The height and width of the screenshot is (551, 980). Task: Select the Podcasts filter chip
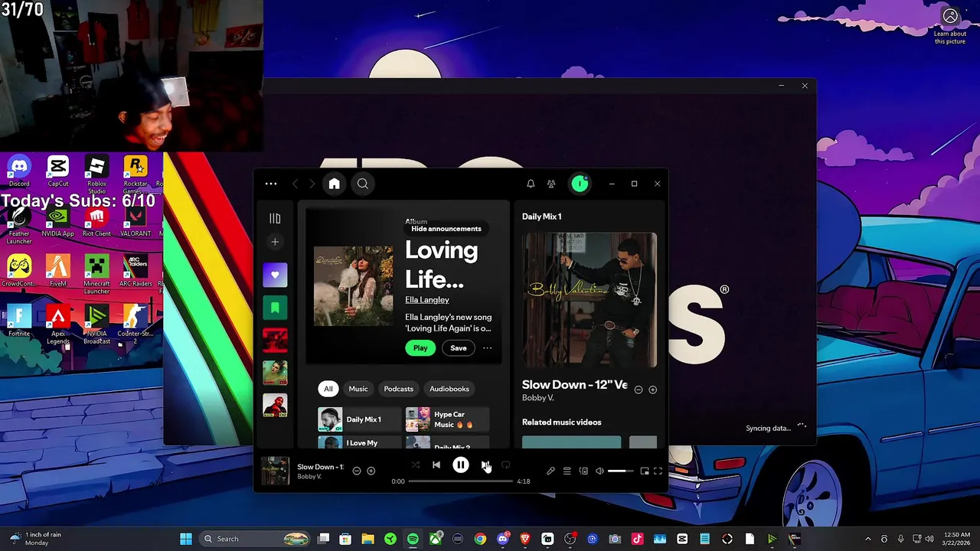(398, 389)
